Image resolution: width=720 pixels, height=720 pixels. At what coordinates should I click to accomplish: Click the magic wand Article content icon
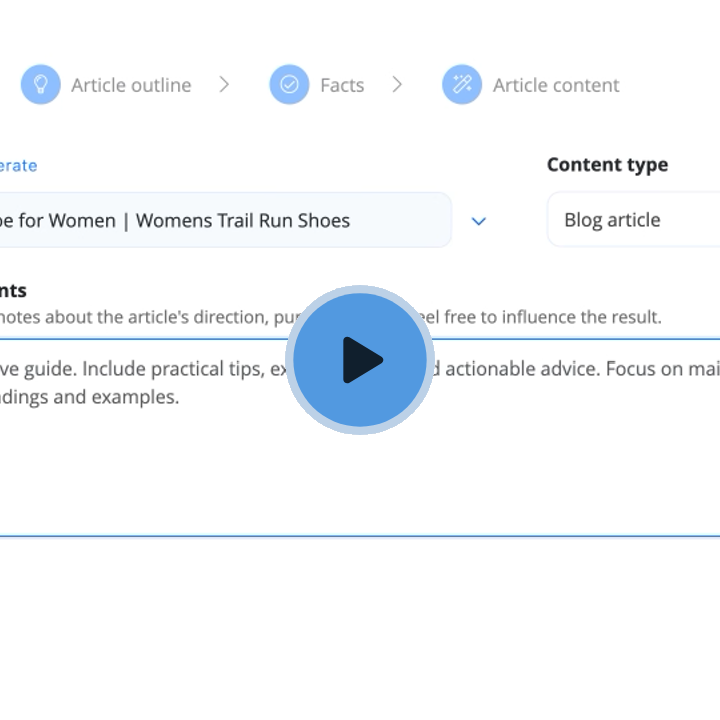[462, 85]
